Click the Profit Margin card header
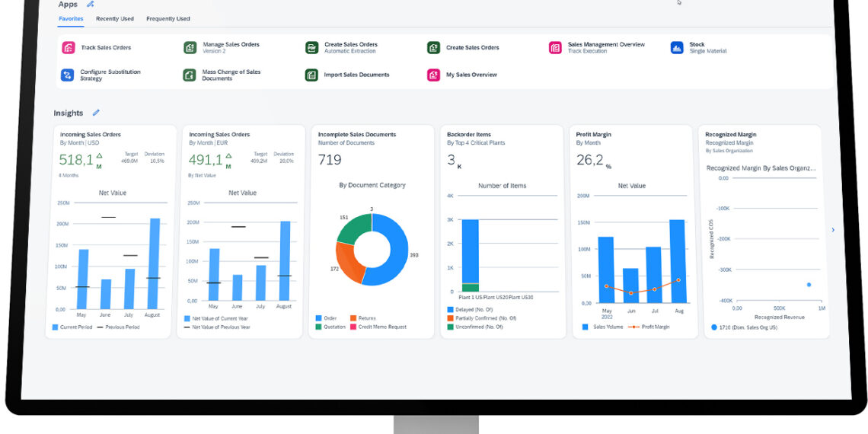Viewport: 868px width, 434px height. pos(593,135)
